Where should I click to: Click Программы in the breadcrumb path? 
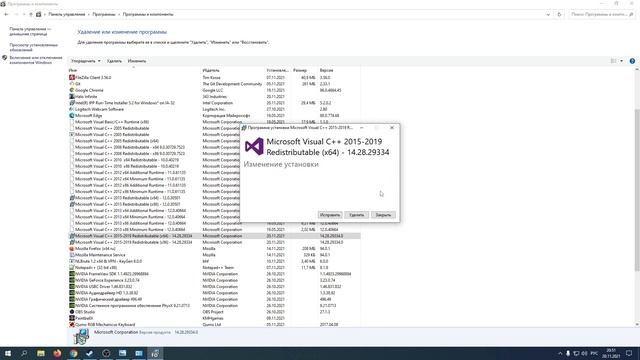[x=104, y=14]
